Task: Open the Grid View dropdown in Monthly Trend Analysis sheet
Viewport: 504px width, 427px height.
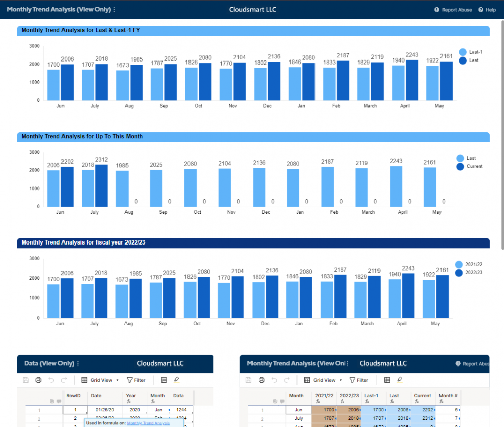Action: (323, 380)
